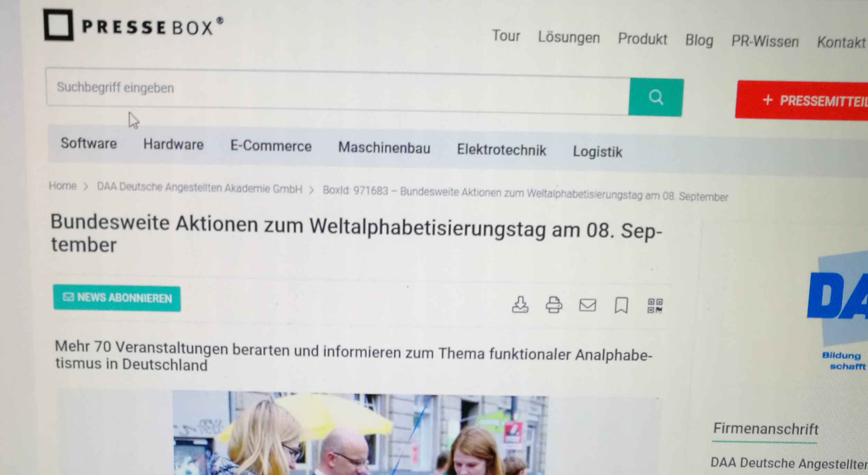Select the Logistik category tab
The height and width of the screenshot is (475, 868).
(598, 152)
